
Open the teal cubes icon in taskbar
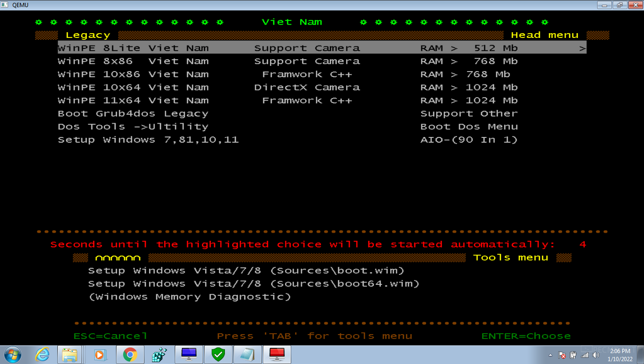click(x=159, y=355)
